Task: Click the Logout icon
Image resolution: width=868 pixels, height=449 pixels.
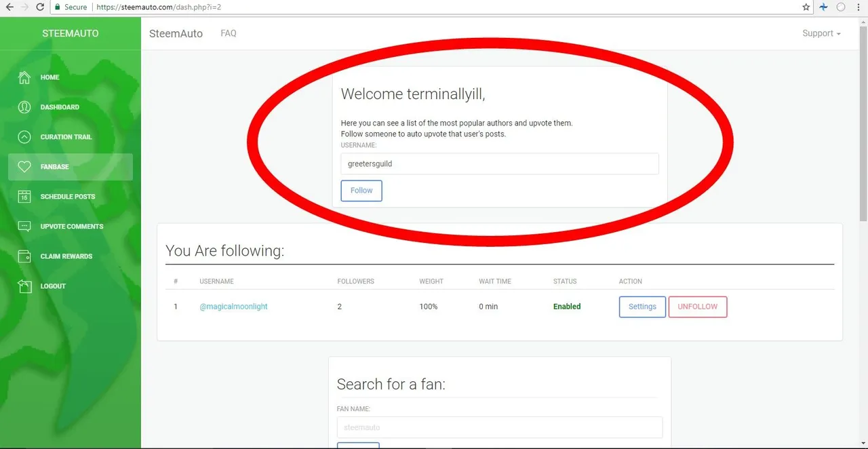Action: pos(24,286)
